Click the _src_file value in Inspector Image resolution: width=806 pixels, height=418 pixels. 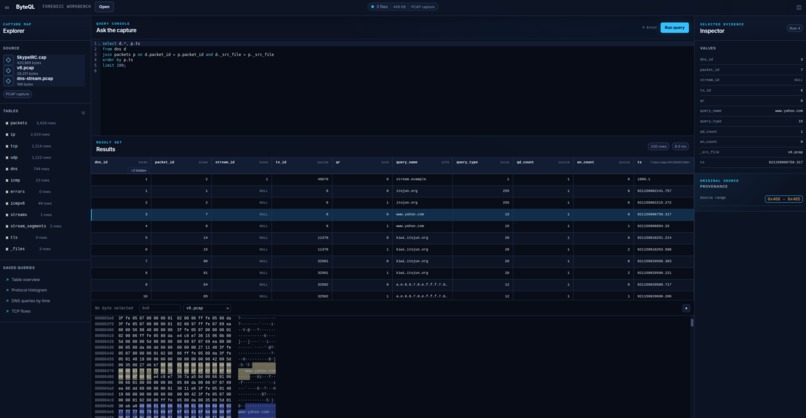tap(795, 152)
